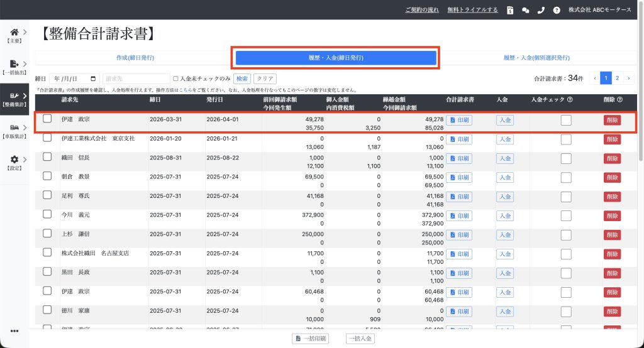Select the row checkbox for 伊達工業株式会社 東京支社
Screen dimensions: 644x348
(x=47, y=138)
